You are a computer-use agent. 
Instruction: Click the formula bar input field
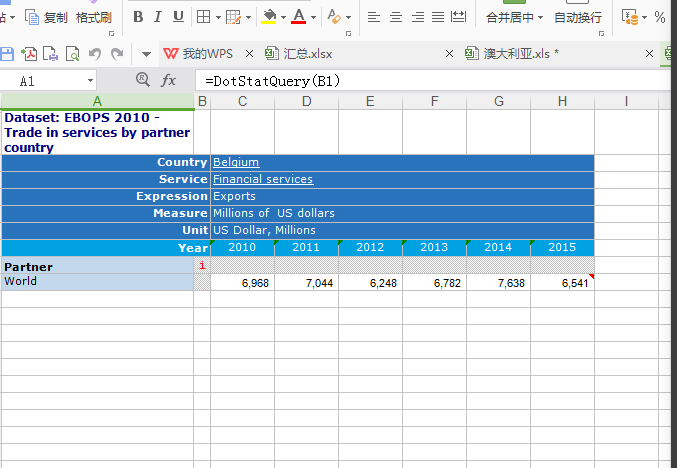(x=430, y=80)
